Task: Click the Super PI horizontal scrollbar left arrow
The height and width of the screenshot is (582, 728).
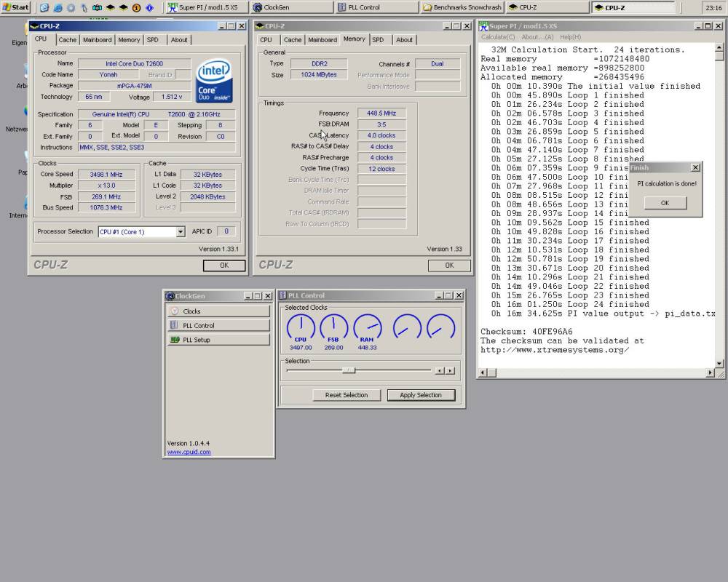Action: pos(483,372)
